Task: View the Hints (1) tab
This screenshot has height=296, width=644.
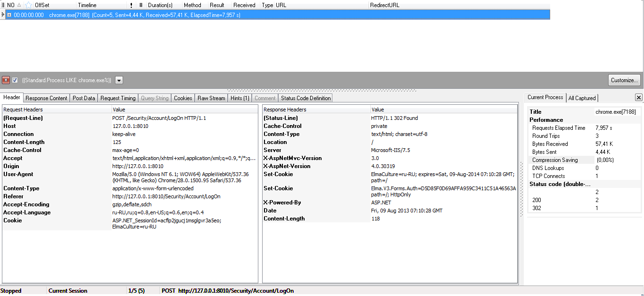Action: coord(239,98)
